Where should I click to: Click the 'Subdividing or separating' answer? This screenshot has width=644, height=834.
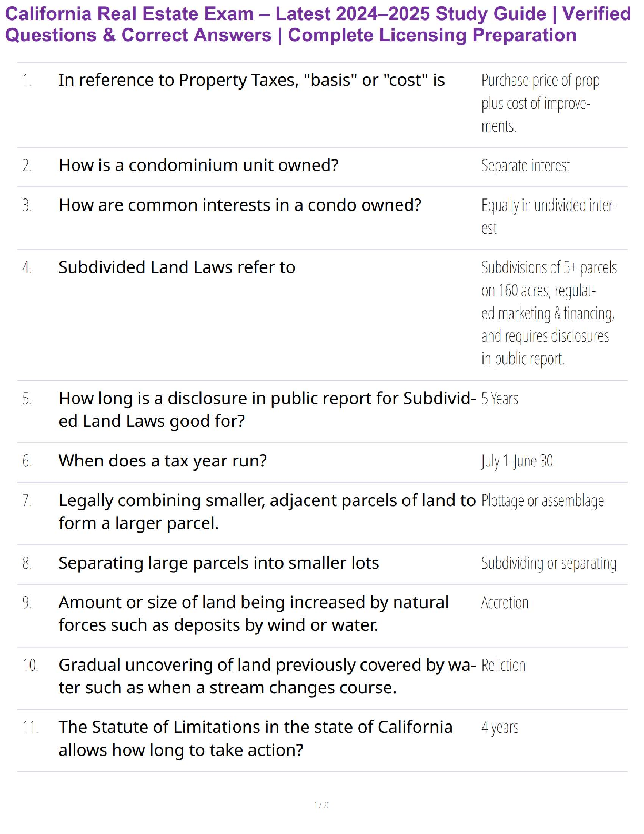[x=548, y=563]
